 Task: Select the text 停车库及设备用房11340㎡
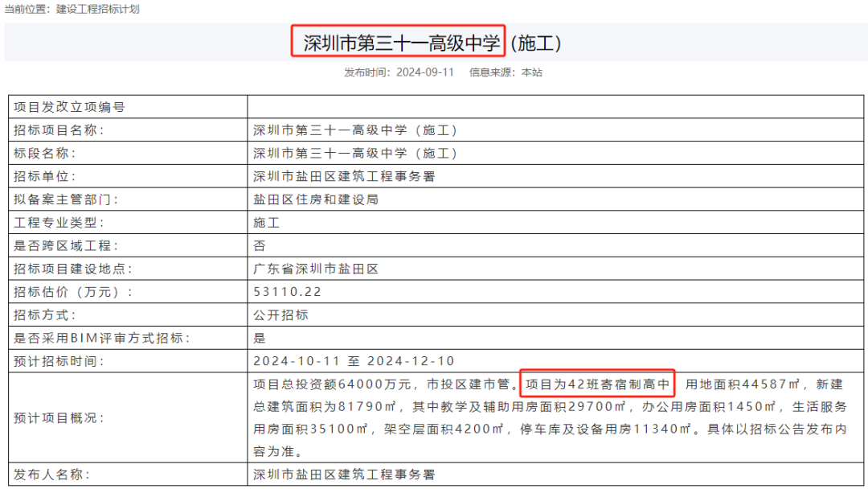tap(606, 429)
